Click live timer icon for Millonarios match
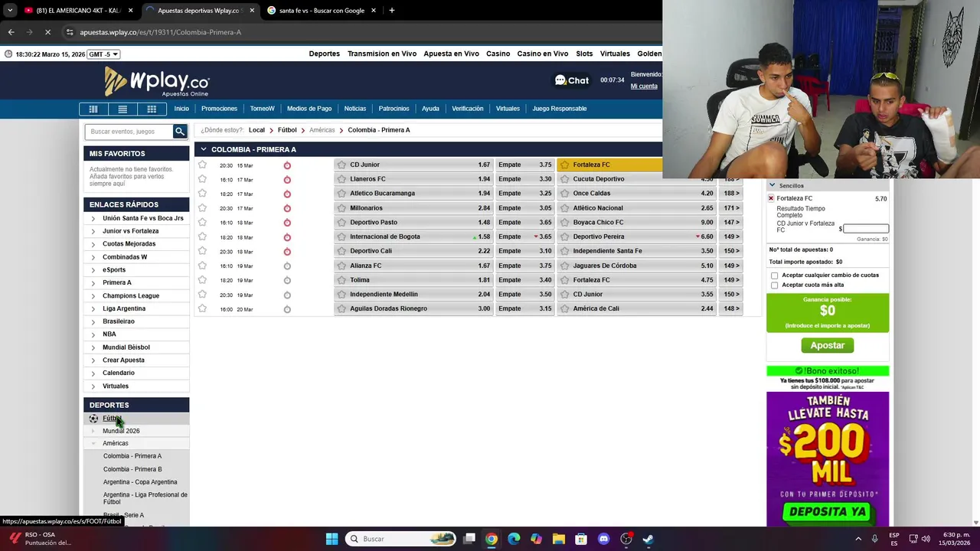 [x=287, y=208]
